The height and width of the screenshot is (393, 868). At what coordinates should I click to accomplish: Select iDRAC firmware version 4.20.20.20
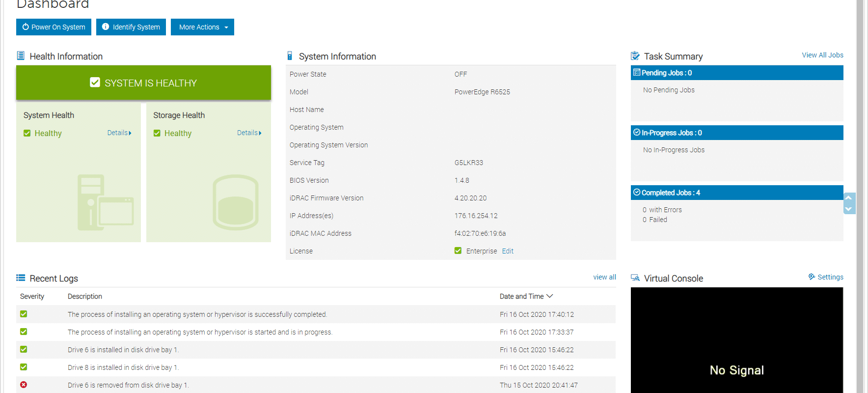[x=471, y=198]
